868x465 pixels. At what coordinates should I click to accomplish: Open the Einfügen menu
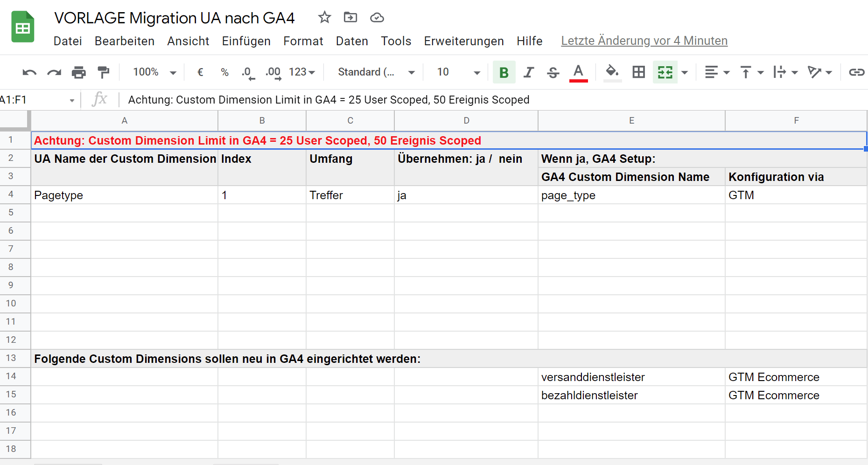(x=246, y=41)
